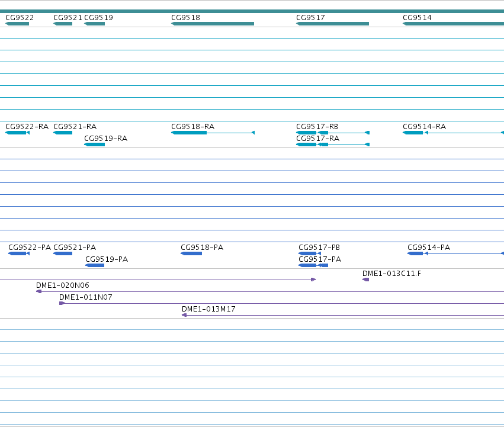Select the CG9519-RA transcript glyph
The width and height of the screenshot is (504, 427).
pyautogui.click(x=95, y=145)
